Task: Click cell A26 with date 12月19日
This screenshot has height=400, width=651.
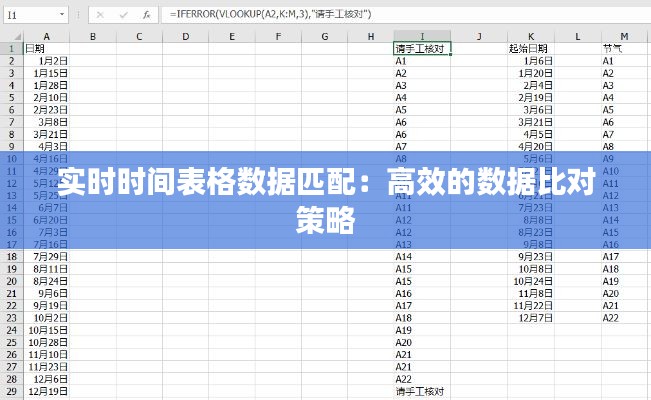Action: [x=47, y=391]
